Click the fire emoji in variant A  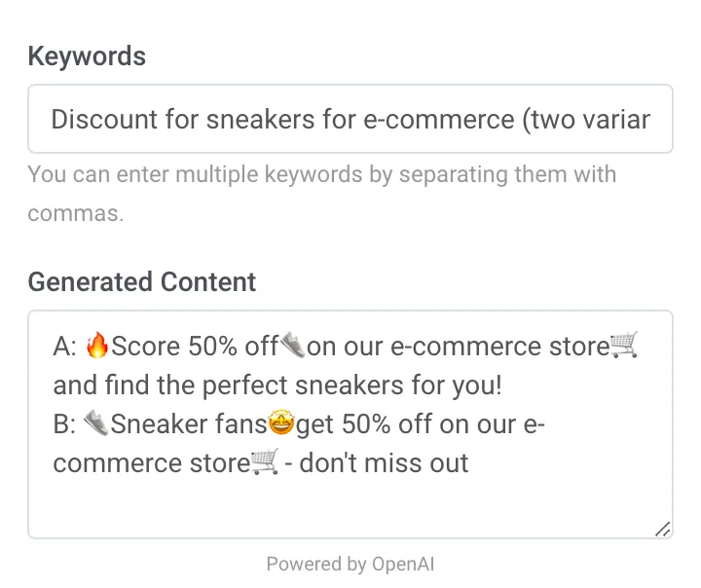click(97, 346)
